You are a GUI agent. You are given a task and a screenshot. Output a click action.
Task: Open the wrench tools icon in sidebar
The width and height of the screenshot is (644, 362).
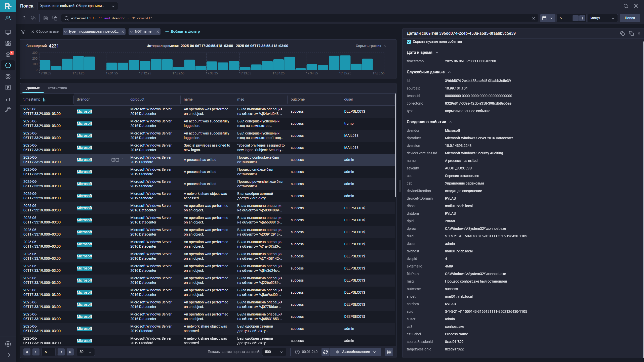(8, 110)
